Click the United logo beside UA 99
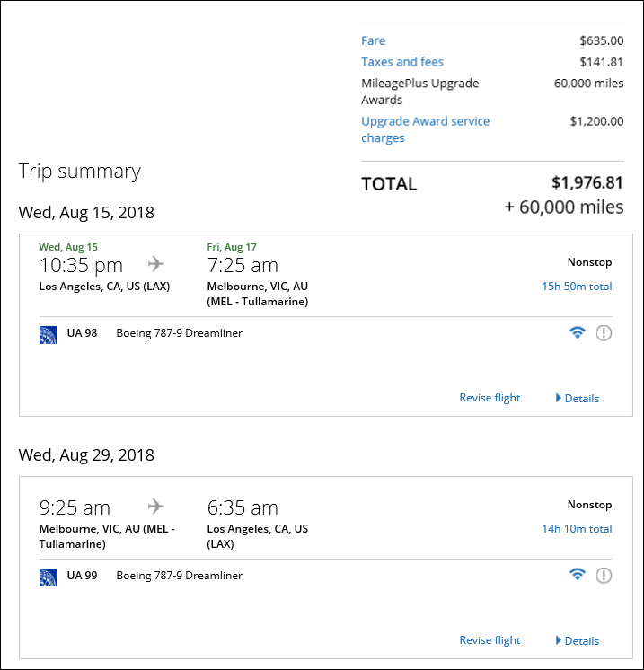The height and width of the screenshot is (670, 644). pos(48,577)
